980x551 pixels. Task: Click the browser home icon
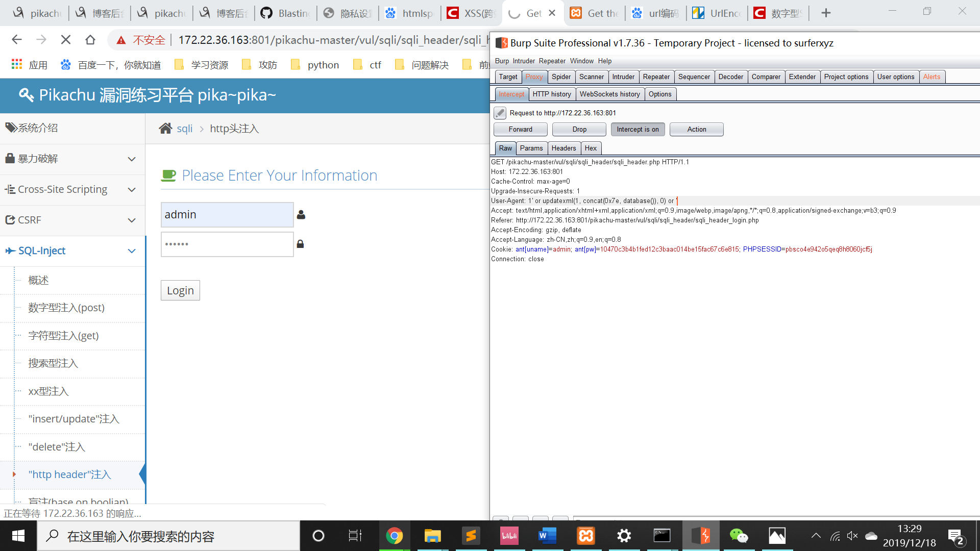(90, 40)
